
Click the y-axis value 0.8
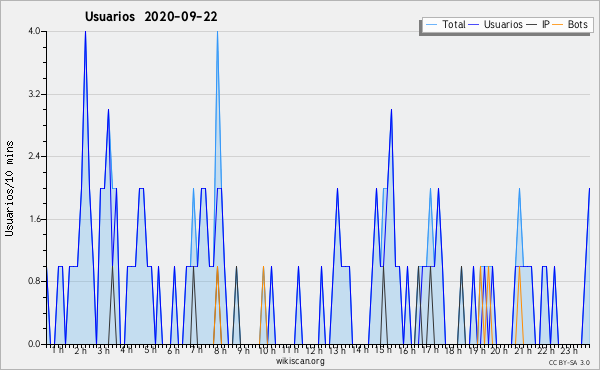pos(34,282)
